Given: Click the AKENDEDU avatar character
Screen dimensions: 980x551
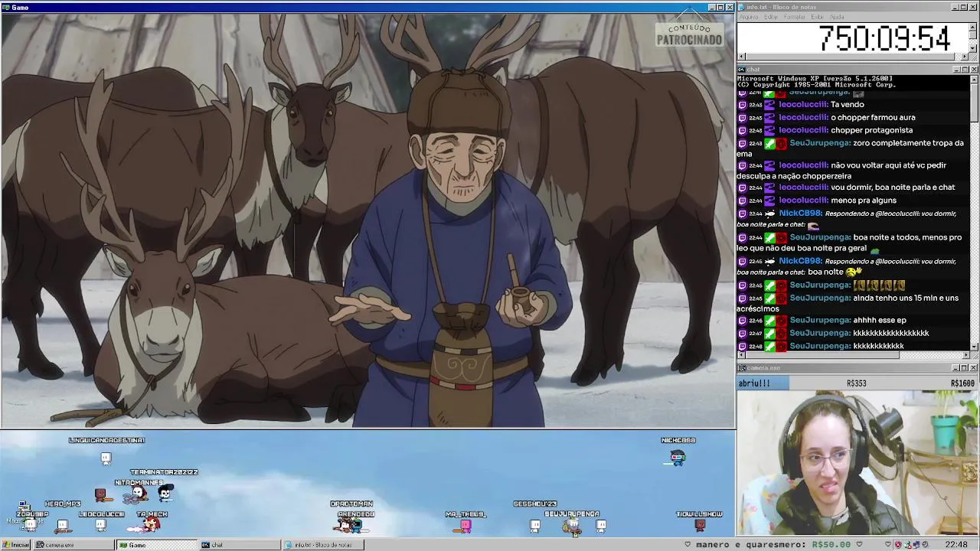Looking at the screenshot, I should click(x=354, y=525).
